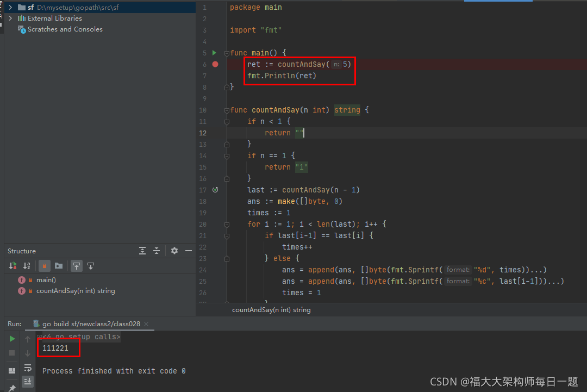Screen dimensions: 587x392
Task: Expand all items in Structure panel
Action: click(x=142, y=251)
